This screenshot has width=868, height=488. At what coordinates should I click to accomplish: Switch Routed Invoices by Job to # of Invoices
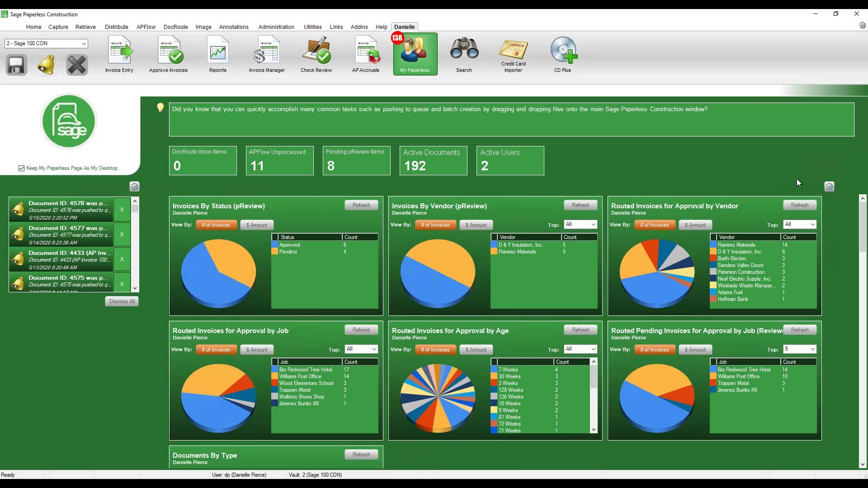point(217,349)
